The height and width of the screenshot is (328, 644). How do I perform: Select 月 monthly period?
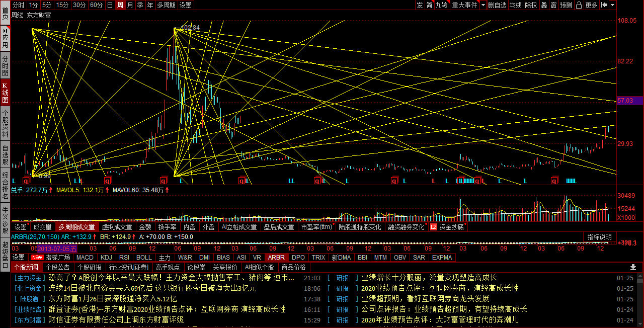tap(130, 5)
